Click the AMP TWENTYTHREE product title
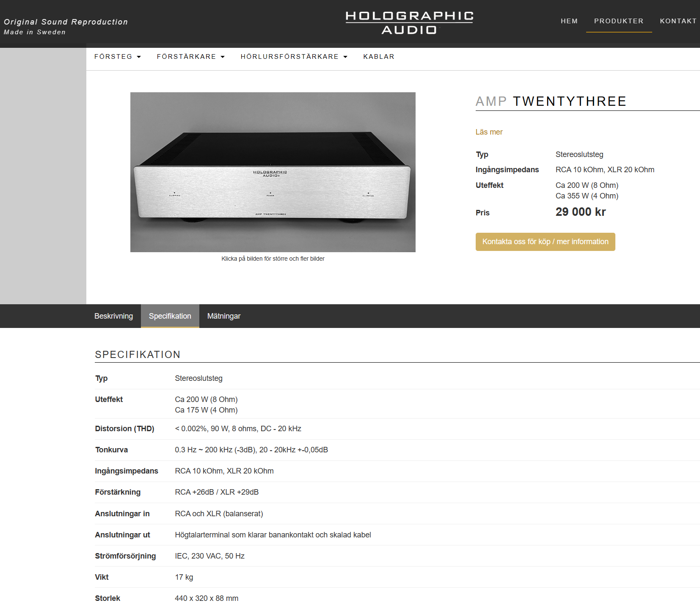Screen dimensions: 700x603 pyautogui.click(x=551, y=102)
